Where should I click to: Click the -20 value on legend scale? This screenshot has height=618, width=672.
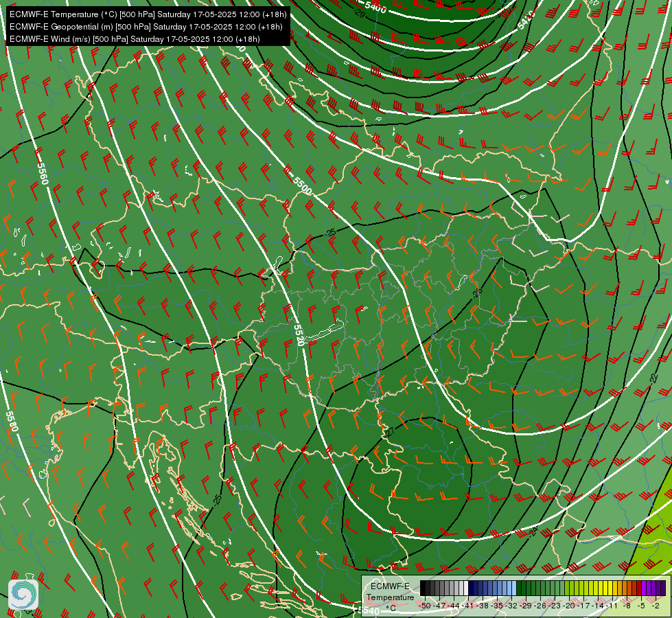tap(569, 606)
